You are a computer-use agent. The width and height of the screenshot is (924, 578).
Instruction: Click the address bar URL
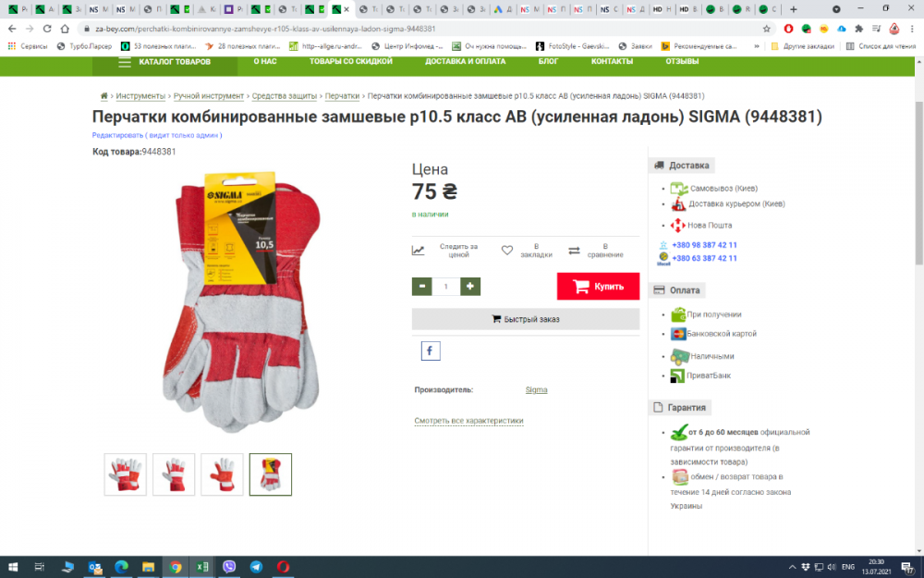point(265,29)
